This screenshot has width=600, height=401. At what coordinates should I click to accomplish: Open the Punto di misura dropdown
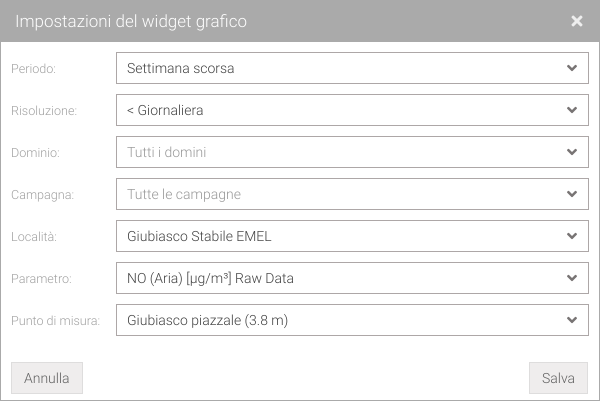click(340, 320)
